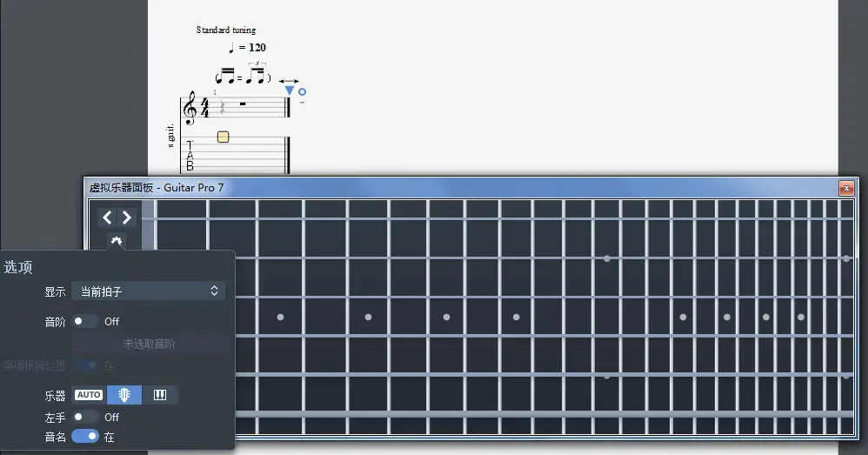Screen dimensions: 868x455
Task: Close the 虚拟乐器面板 window
Action: 846,189
